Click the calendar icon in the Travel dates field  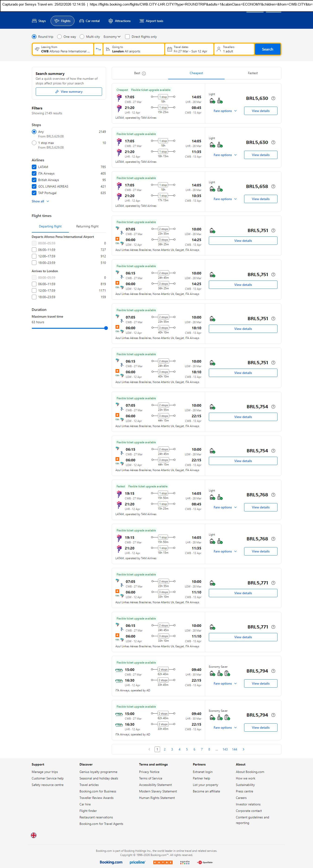pos(170,49)
